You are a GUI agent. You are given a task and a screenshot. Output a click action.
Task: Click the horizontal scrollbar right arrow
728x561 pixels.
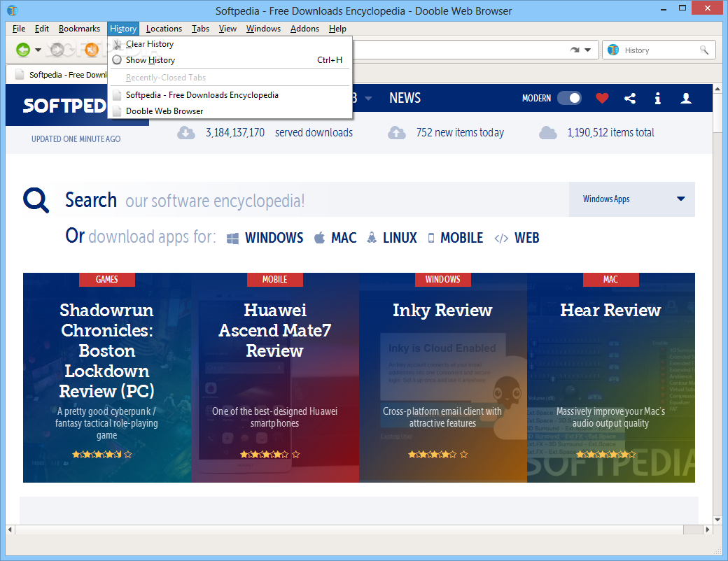pyautogui.click(x=708, y=530)
